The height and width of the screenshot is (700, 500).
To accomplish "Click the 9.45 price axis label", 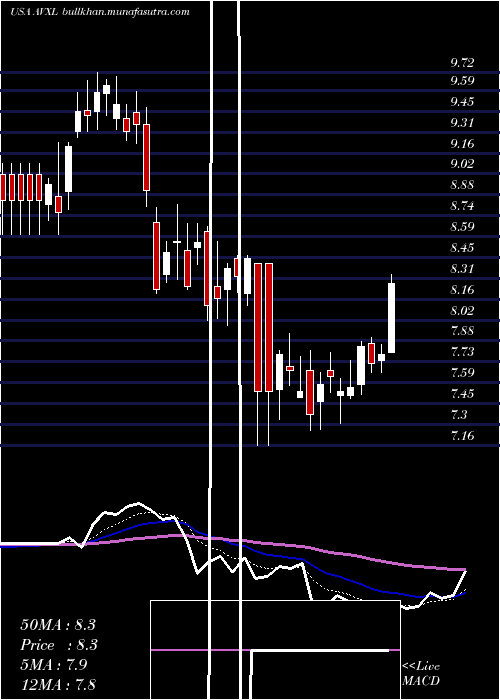I will pos(462,102).
